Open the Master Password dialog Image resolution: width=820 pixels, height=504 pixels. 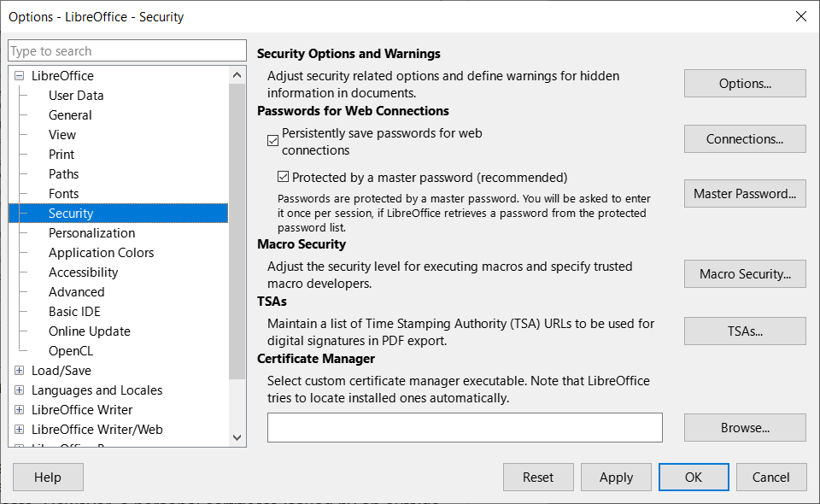[x=744, y=193]
